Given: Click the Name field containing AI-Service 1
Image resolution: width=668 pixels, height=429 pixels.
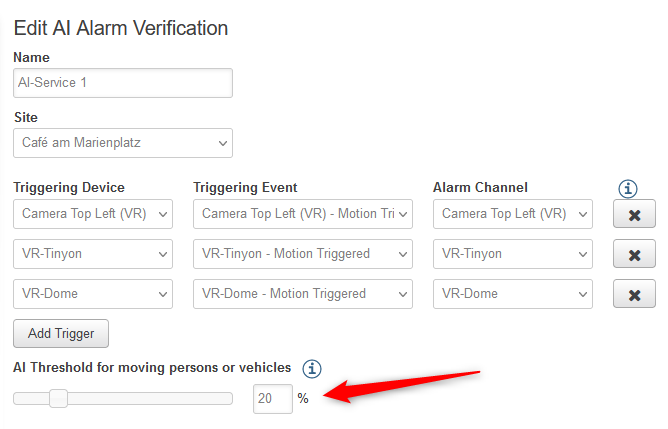Looking at the screenshot, I should click(123, 83).
